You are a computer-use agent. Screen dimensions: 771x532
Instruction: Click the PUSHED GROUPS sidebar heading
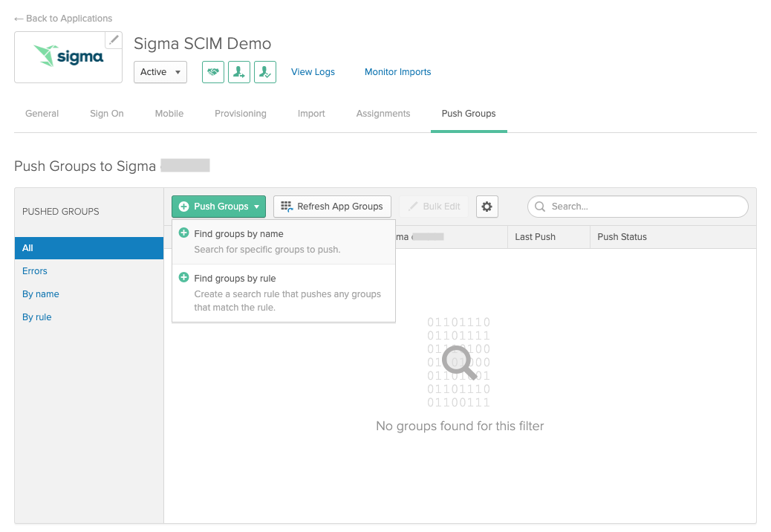point(60,212)
